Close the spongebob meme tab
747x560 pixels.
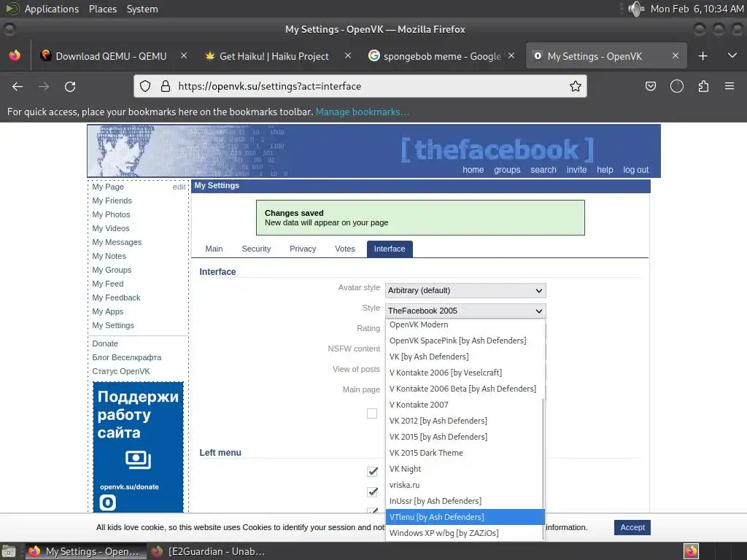511,55
